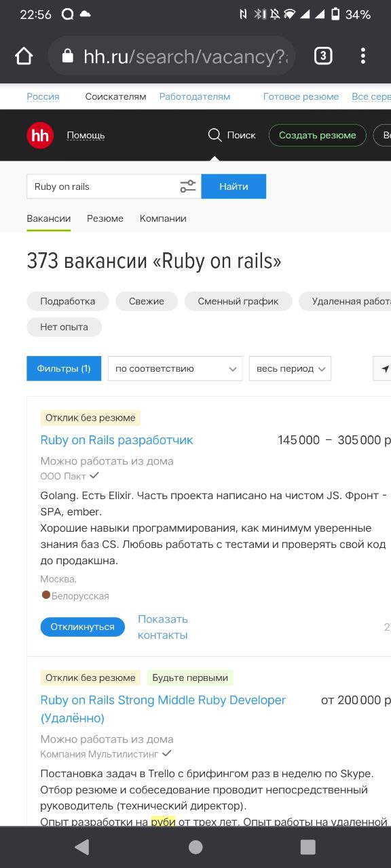The height and width of the screenshot is (868, 391).
Task: Tap the Chrome home icon
Action: click(24, 56)
